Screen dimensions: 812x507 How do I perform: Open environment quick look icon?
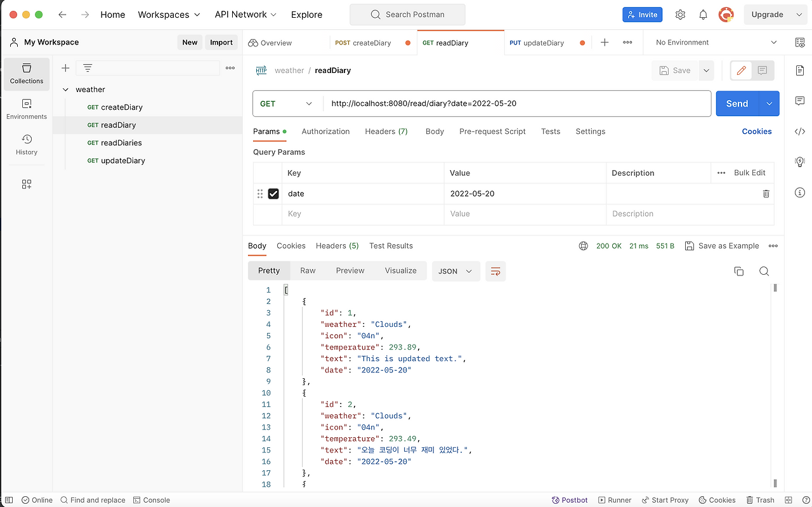point(799,43)
